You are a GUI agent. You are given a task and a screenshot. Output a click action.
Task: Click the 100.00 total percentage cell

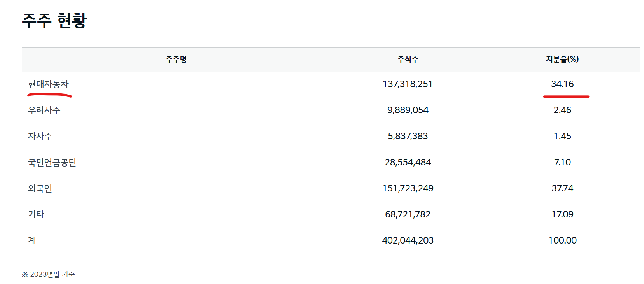[x=562, y=240]
